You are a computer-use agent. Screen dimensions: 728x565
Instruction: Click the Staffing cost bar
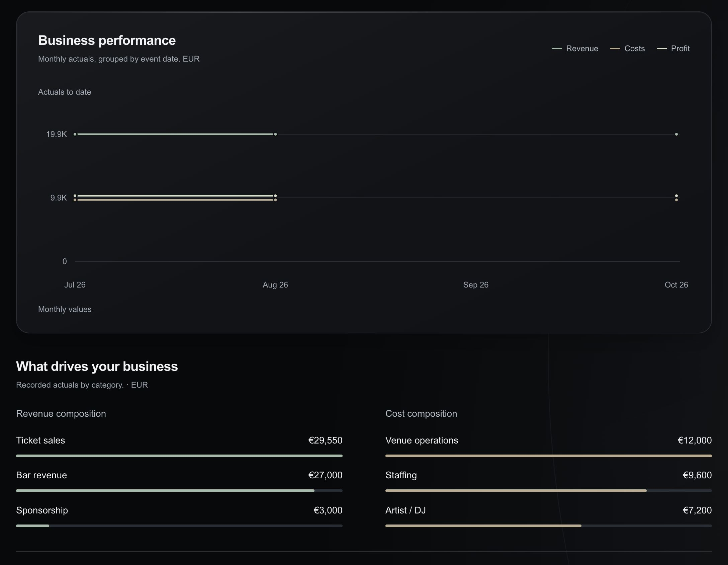[x=549, y=491]
